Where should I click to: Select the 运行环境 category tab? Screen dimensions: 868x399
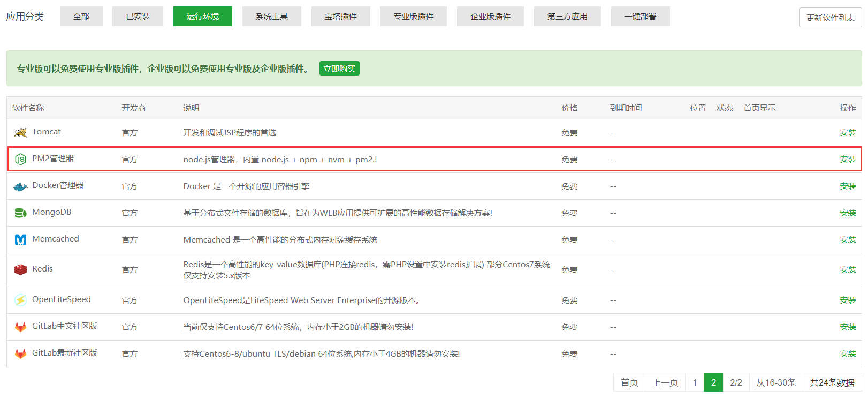point(203,16)
